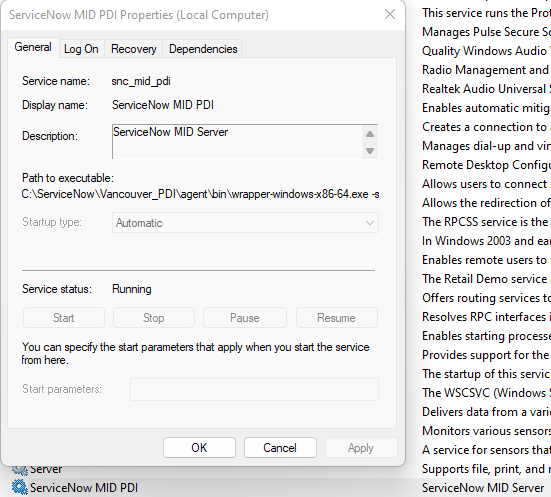
Task: Click 'Monitors various sensors' description row
Action: [486, 431]
